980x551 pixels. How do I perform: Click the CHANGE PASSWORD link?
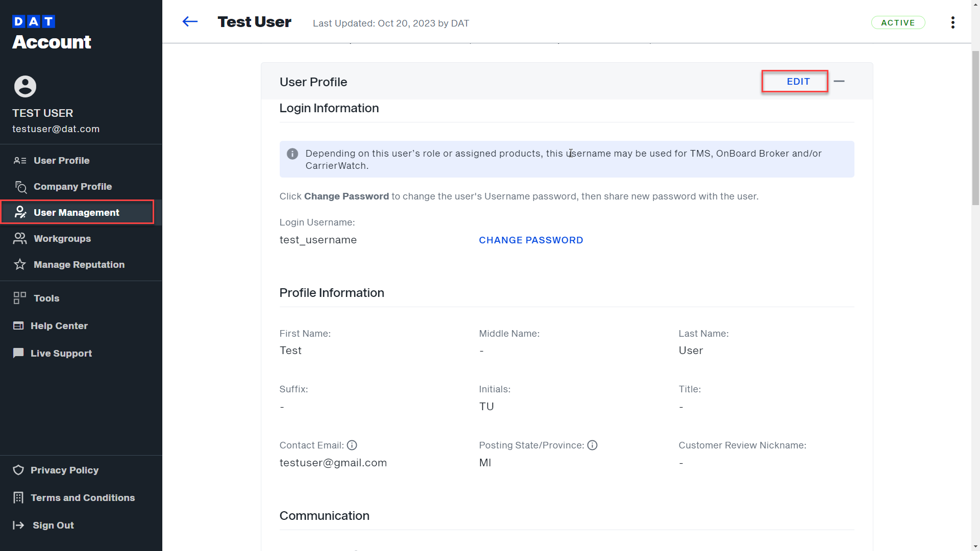pos(531,240)
